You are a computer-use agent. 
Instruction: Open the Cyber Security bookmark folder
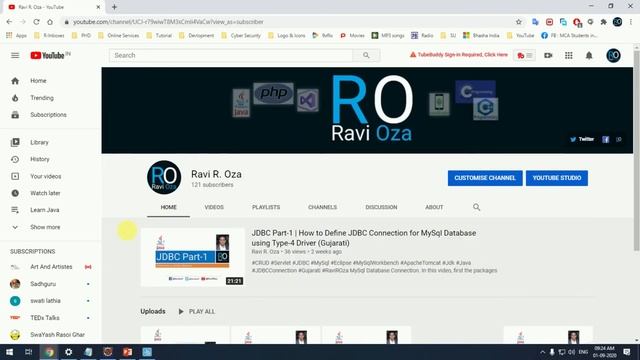point(241,36)
